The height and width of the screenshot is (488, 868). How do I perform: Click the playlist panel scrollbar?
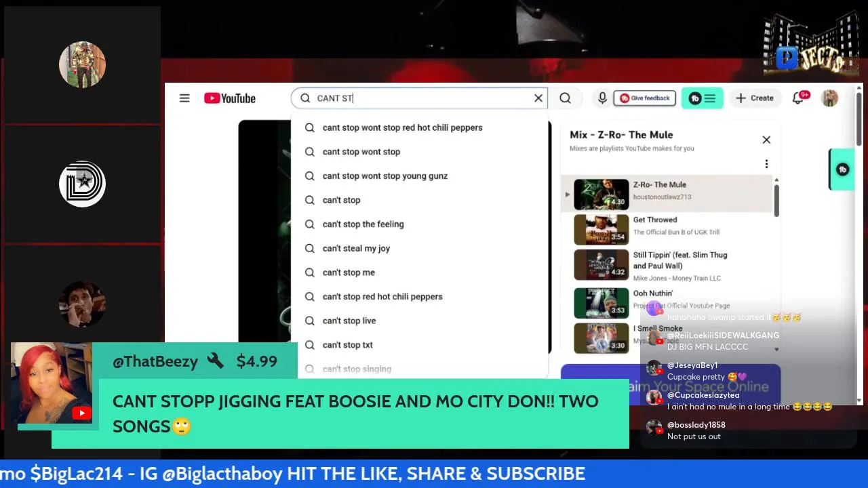click(776, 201)
